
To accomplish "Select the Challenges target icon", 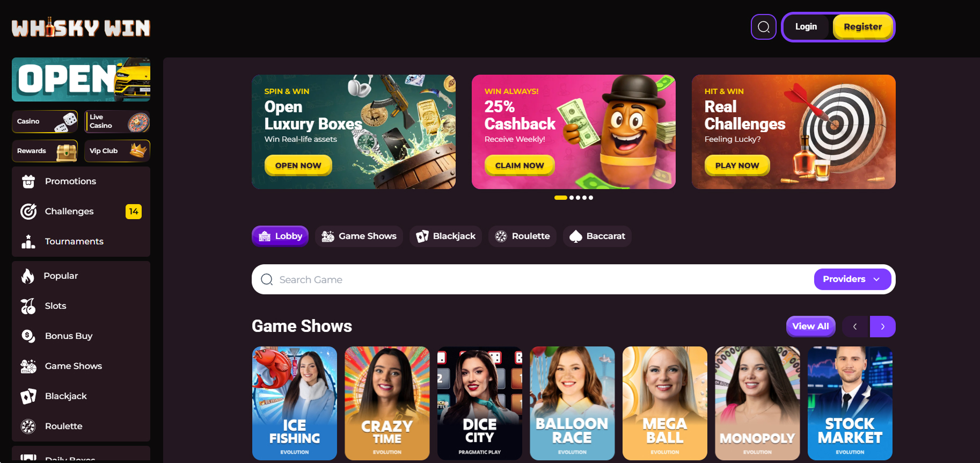I will pyautogui.click(x=28, y=212).
